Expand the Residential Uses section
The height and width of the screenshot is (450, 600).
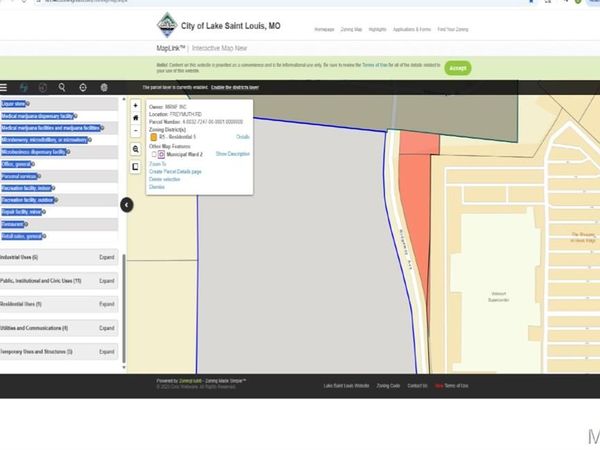[106, 304]
